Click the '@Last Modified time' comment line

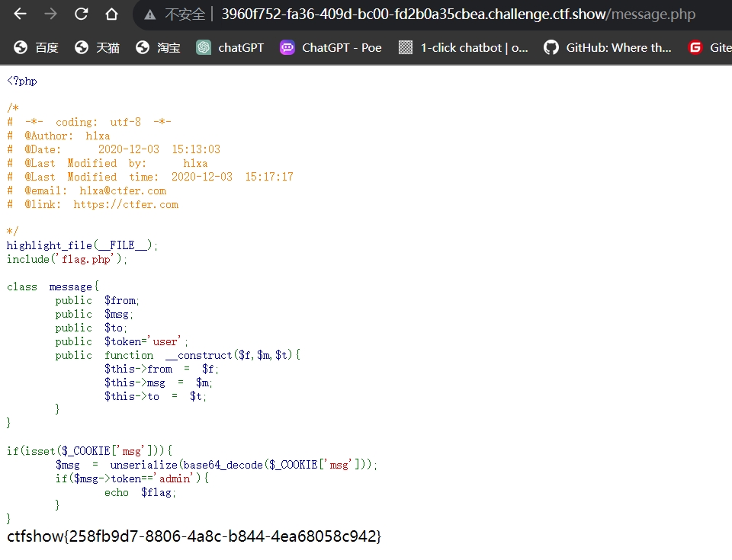coord(150,177)
